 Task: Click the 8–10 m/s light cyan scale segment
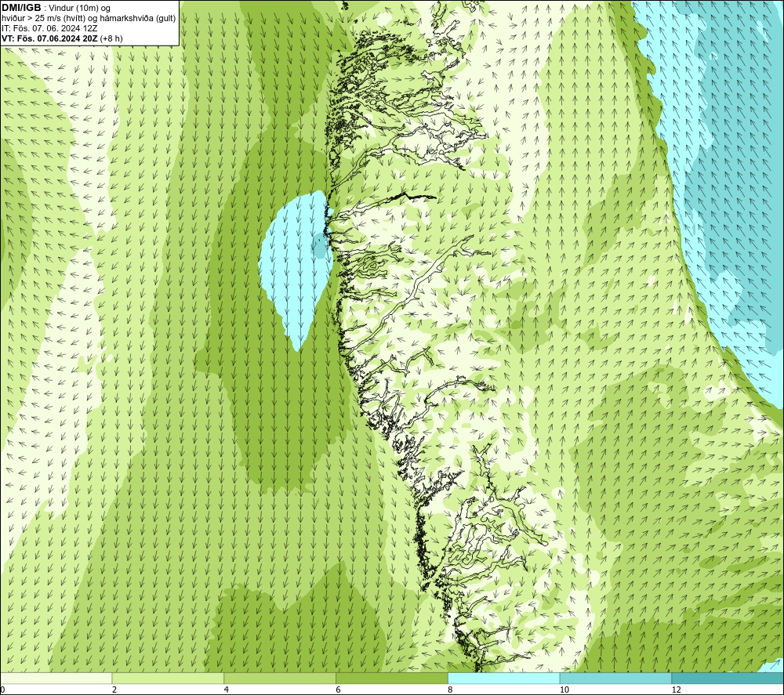[504, 678]
